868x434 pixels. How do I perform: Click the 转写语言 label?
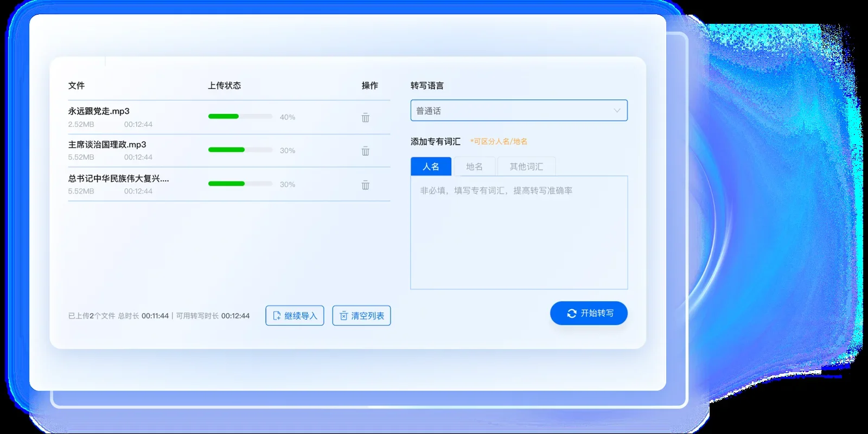[427, 86]
